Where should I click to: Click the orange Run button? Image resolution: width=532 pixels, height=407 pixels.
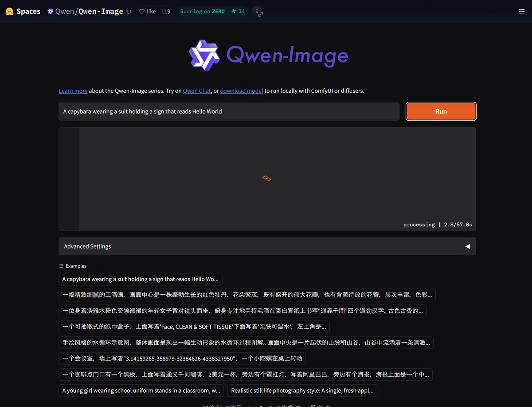point(441,111)
